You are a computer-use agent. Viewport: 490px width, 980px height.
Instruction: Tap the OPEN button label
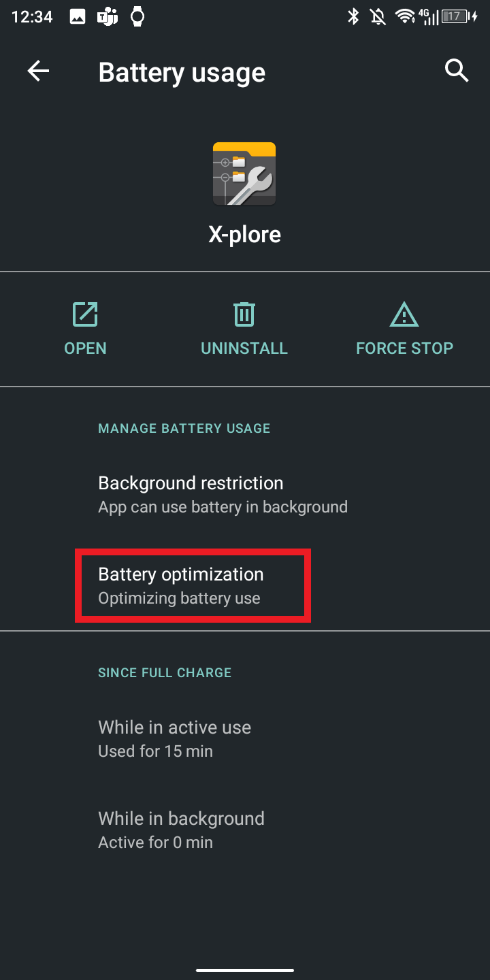coord(85,348)
